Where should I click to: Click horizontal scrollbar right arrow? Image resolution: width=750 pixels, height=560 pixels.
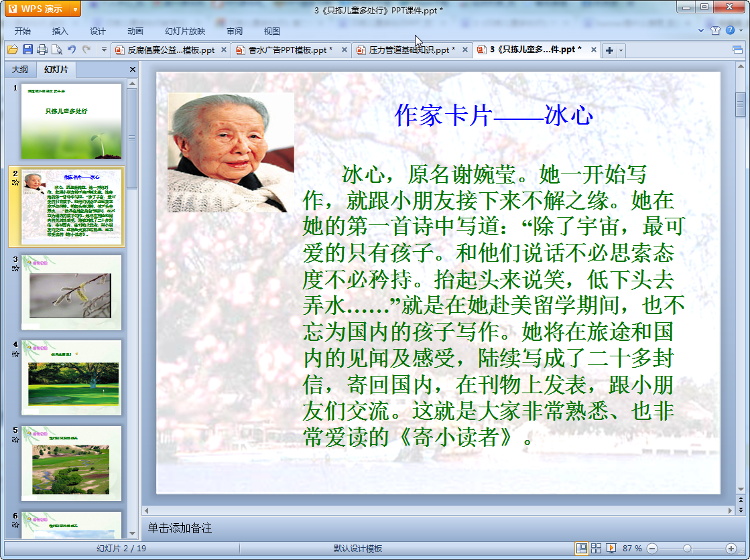pyautogui.click(x=730, y=510)
